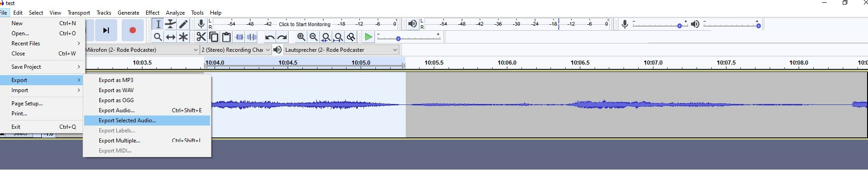The height and width of the screenshot is (170, 868).
Task: Select the Time Shift tool
Action: point(170,37)
